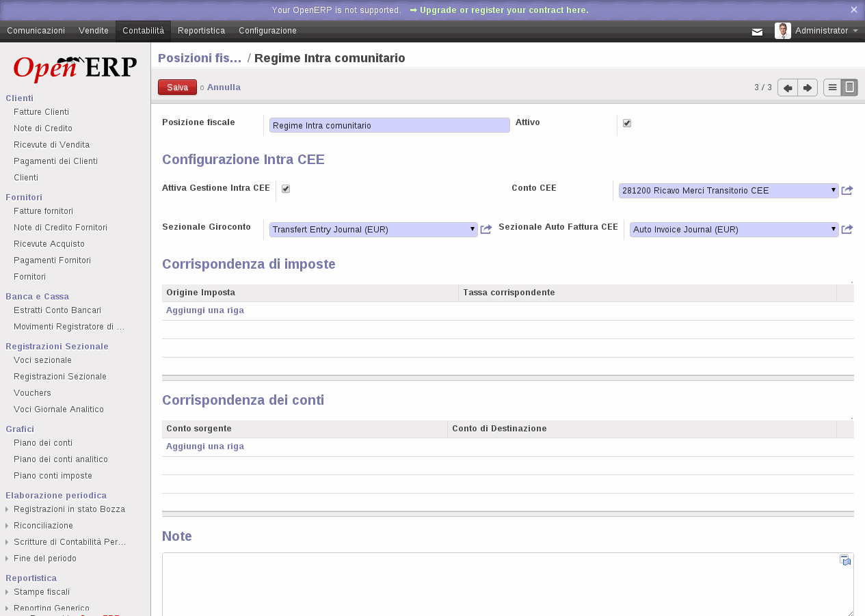Open the Conto CEE dropdown
Image resolution: width=865 pixels, height=616 pixels.
pos(728,191)
